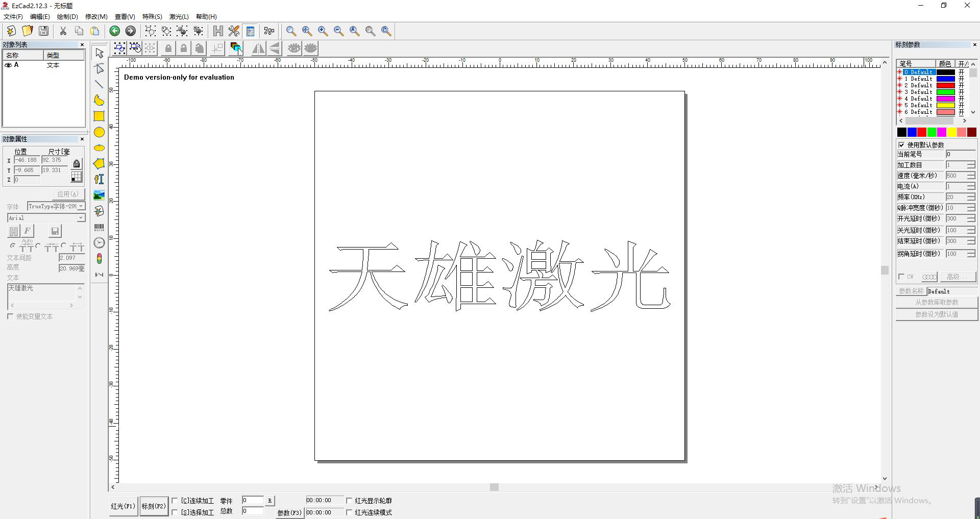Click the 红光(F1) red light button
Screen dimensions: 980x519
[123, 506]
